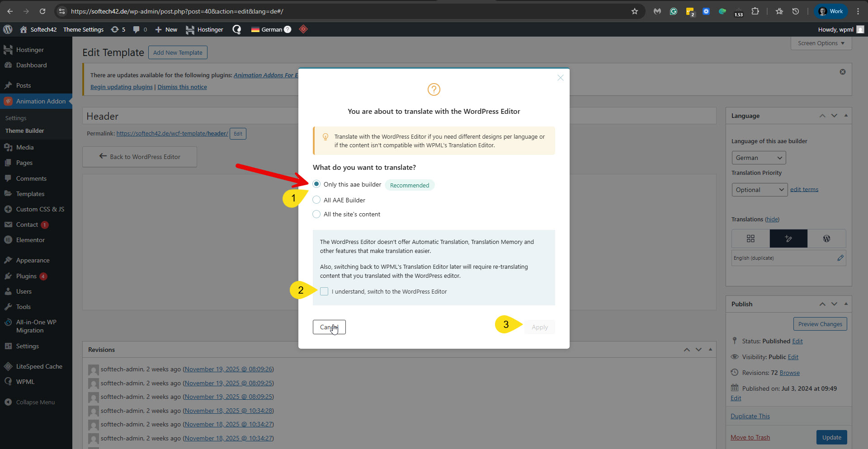Open Hostinger in the admin bar
Image resolution: width=868 pixels, height=449 pixels.
click(x=204, y=29)
